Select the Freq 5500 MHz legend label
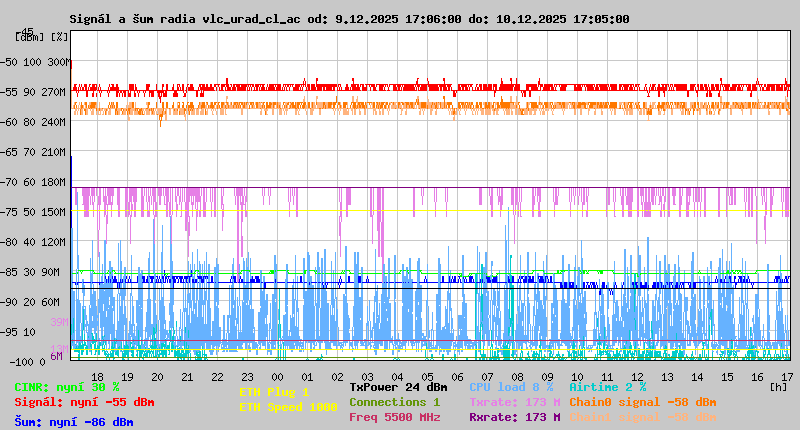This screenshot has width=800, height=430. (x=394, y=417)
